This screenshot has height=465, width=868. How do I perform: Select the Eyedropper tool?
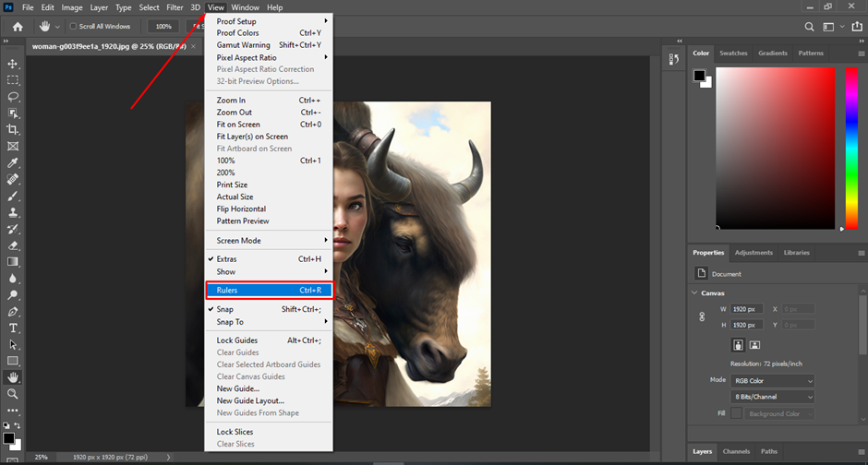coord(13,163)
